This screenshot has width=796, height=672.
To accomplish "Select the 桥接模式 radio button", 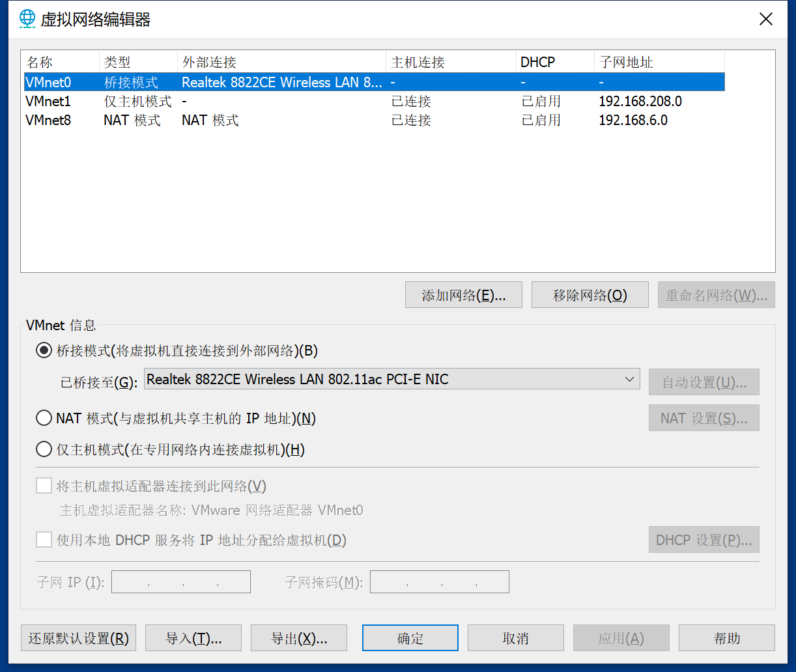I will coord(44,350).
